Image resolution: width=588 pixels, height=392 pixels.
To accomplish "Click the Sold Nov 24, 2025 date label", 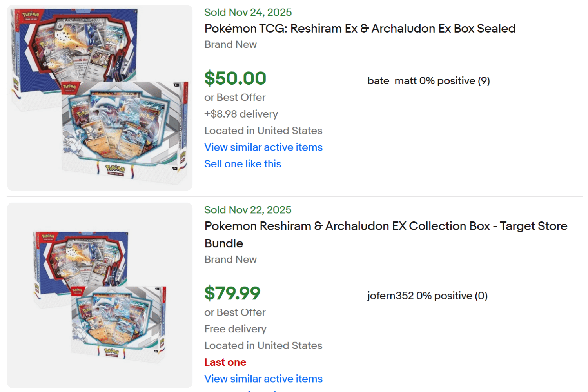I will tap(248, 12).
